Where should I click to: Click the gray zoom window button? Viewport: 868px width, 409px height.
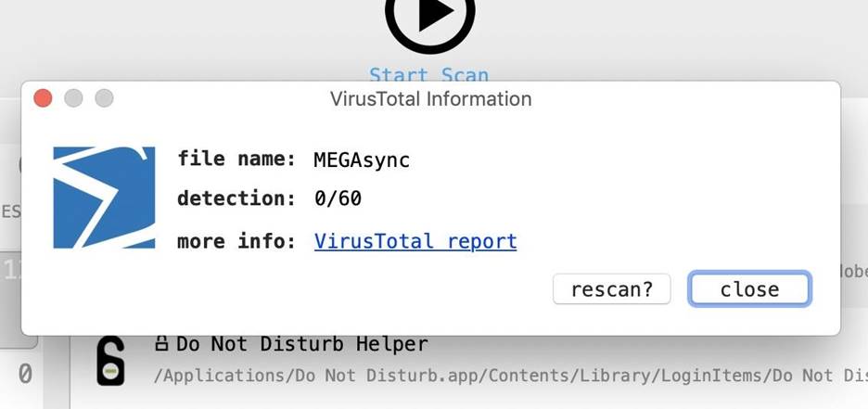[x=104, y=98]
